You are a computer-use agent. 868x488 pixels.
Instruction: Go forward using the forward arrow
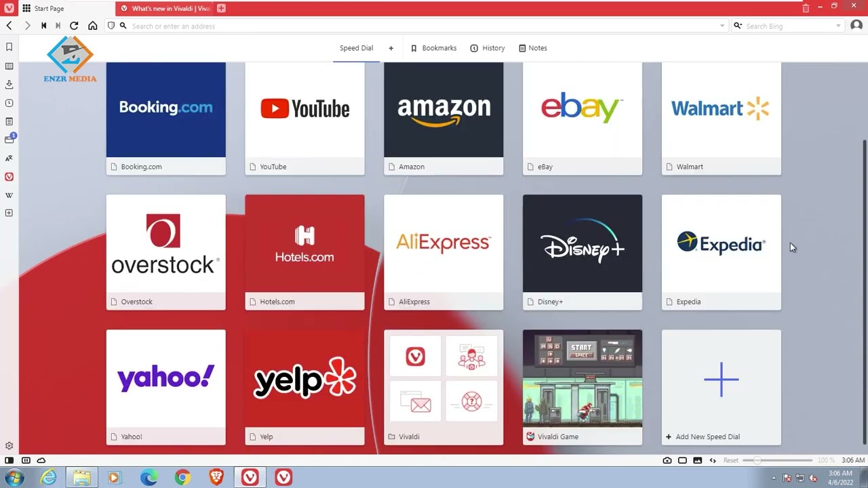tap(27, 26)
